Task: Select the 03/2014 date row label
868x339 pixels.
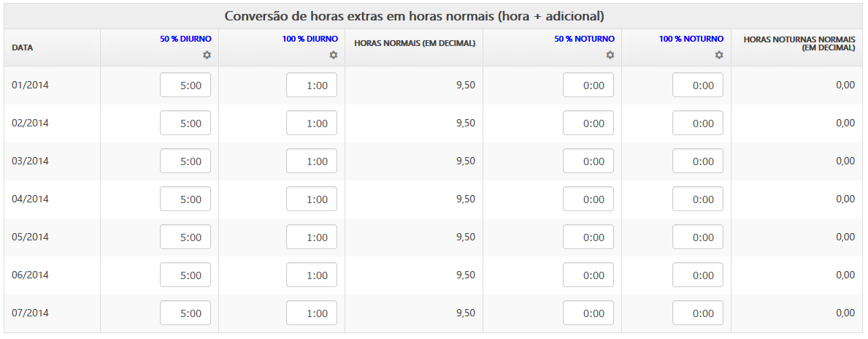Action: coord(30,161)
